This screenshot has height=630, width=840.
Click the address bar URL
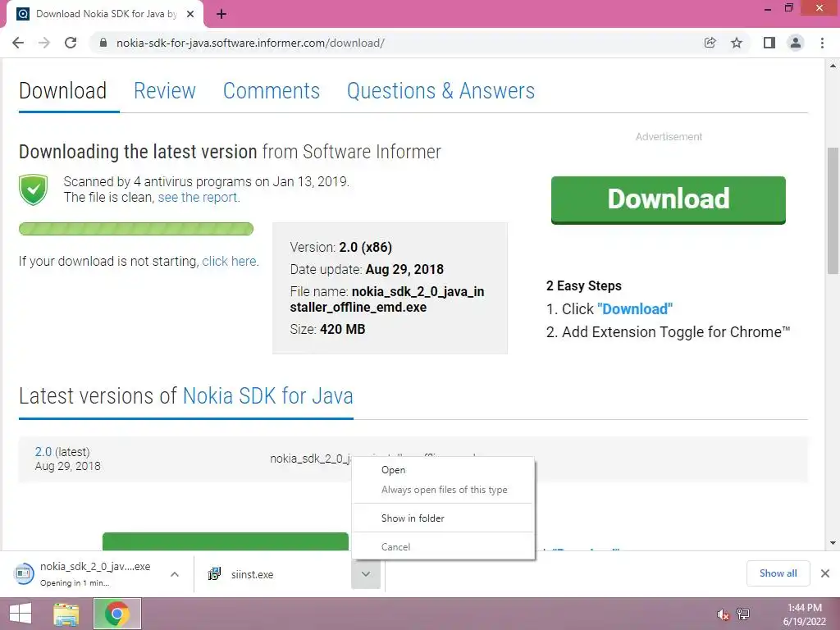pyautogui.click(x=250, y=43)
